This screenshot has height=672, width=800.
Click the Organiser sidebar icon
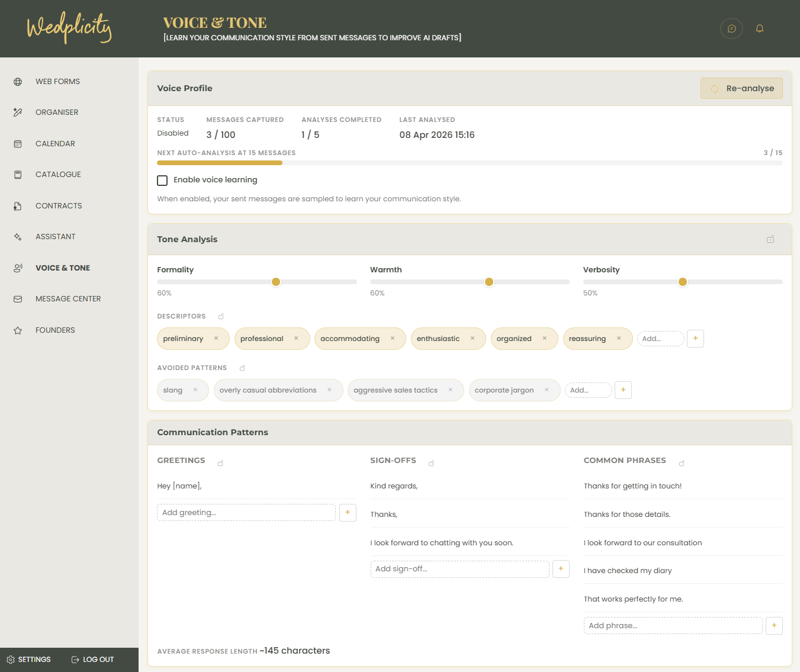(x=18, y=112)
